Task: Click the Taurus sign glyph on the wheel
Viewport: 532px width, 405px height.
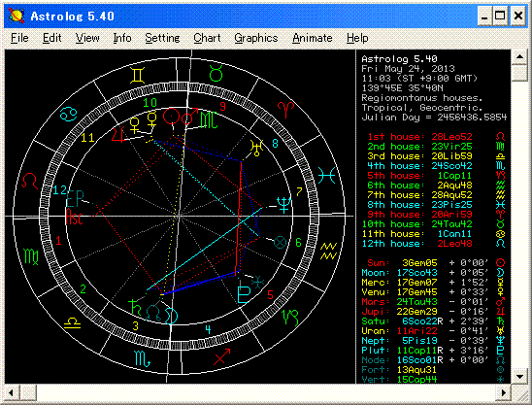Action: click(x=216, y=74)
